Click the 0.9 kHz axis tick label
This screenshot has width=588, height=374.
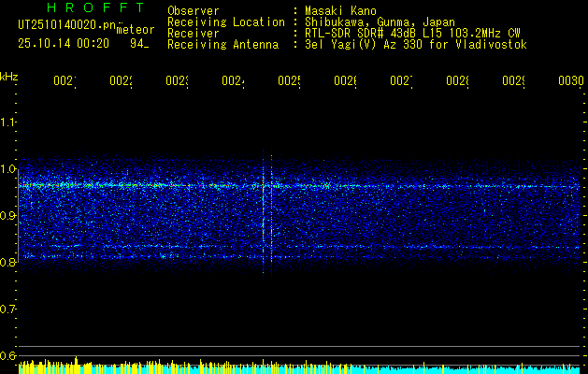pos(7,215)
